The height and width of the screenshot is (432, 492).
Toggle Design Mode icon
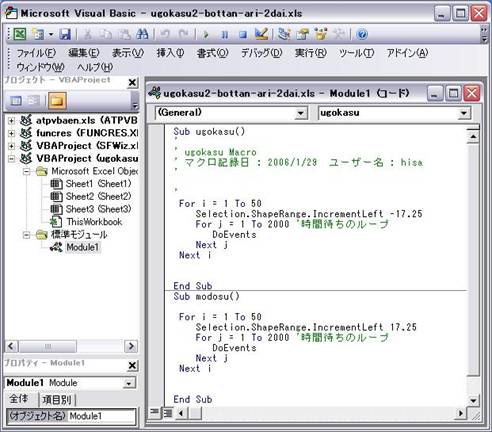[x=261, y=34]
